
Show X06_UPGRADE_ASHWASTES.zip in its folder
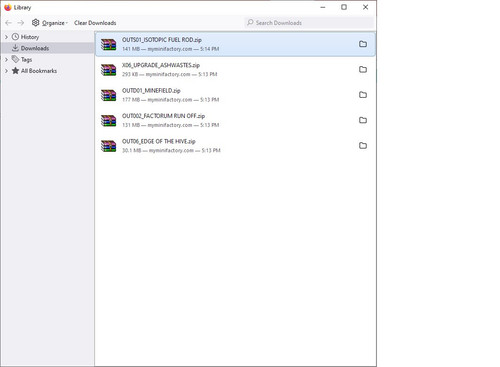click(x=363, y=69)
